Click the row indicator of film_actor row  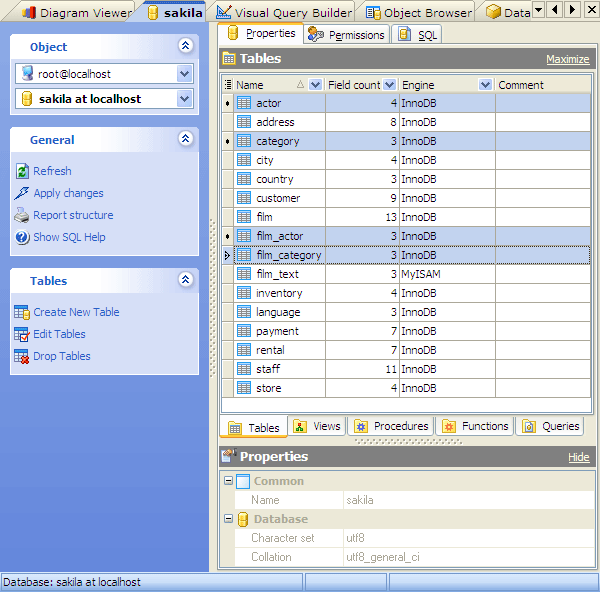pos(228,236)
